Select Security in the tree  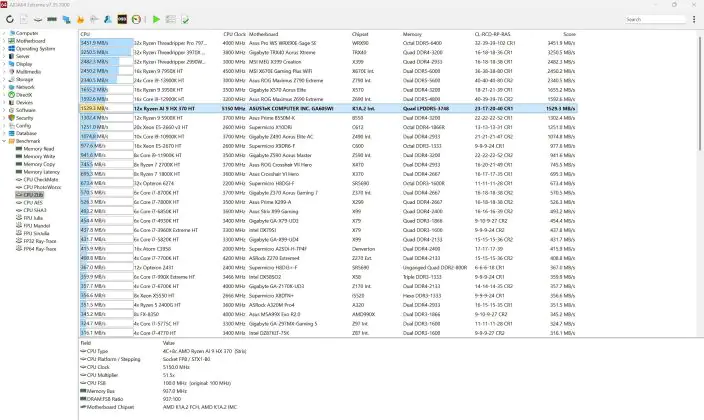tap(25, 118)
